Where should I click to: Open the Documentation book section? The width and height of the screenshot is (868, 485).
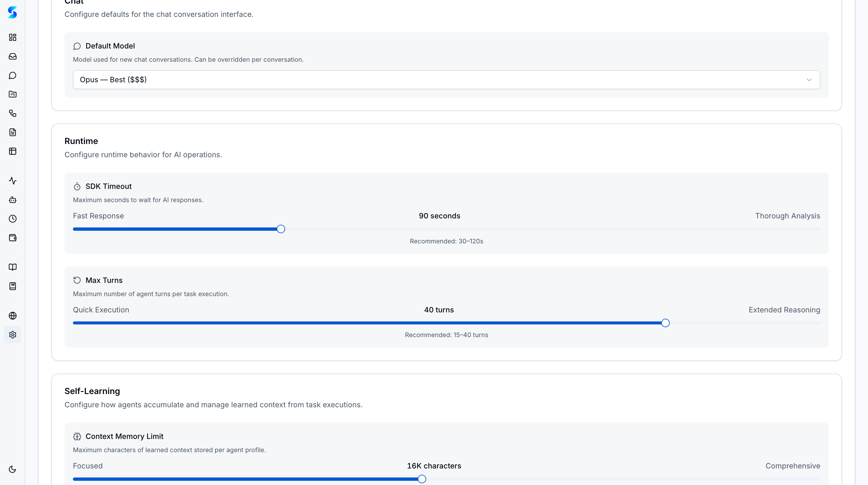point(12,267)
